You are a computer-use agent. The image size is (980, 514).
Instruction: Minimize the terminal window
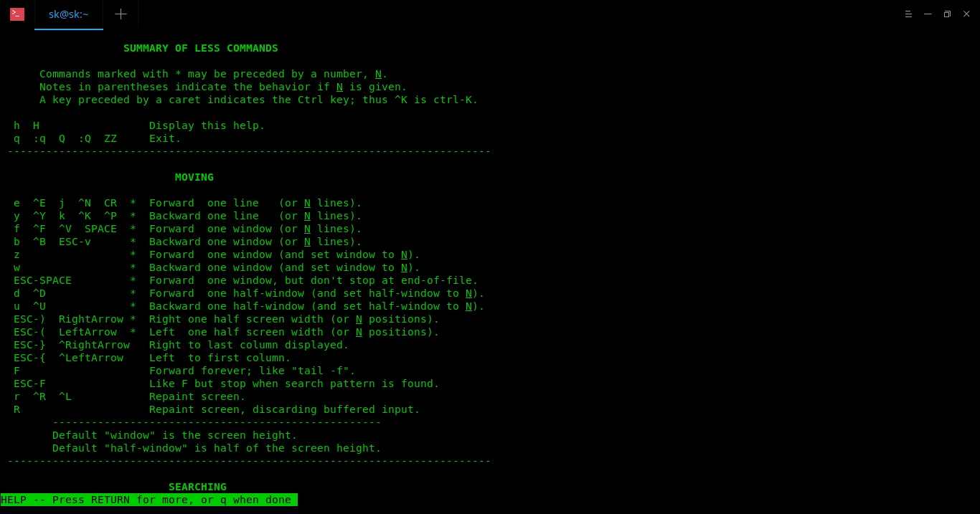[928, 14]
